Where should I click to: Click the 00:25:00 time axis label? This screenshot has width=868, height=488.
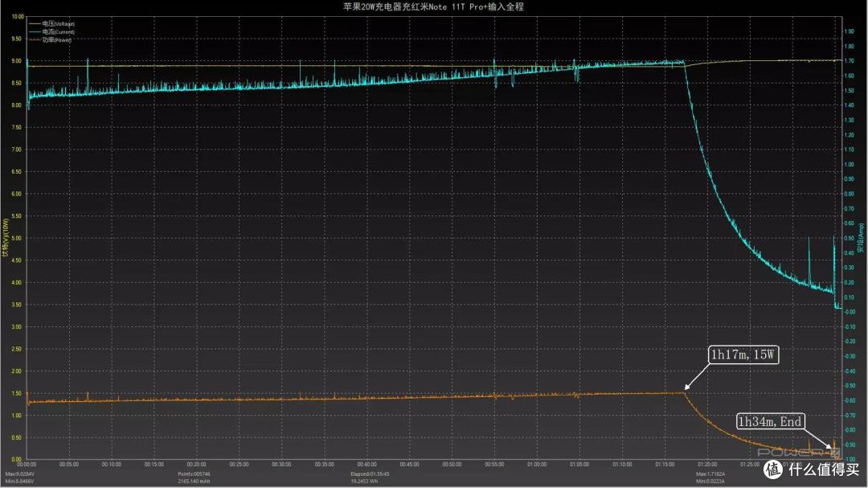point(240,464)
